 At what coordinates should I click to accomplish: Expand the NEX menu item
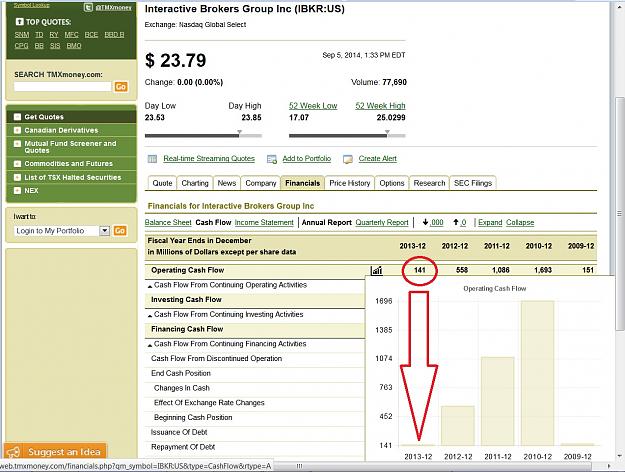(17, 191)
